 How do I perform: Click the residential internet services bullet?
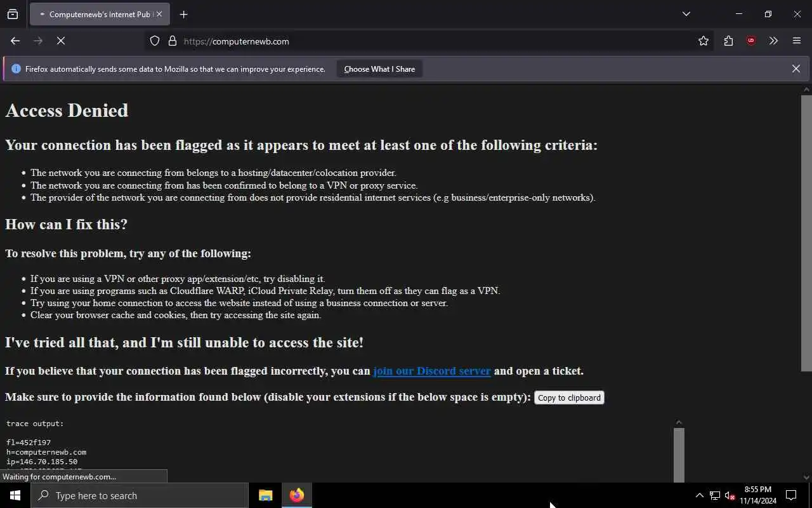click(313, 197)
